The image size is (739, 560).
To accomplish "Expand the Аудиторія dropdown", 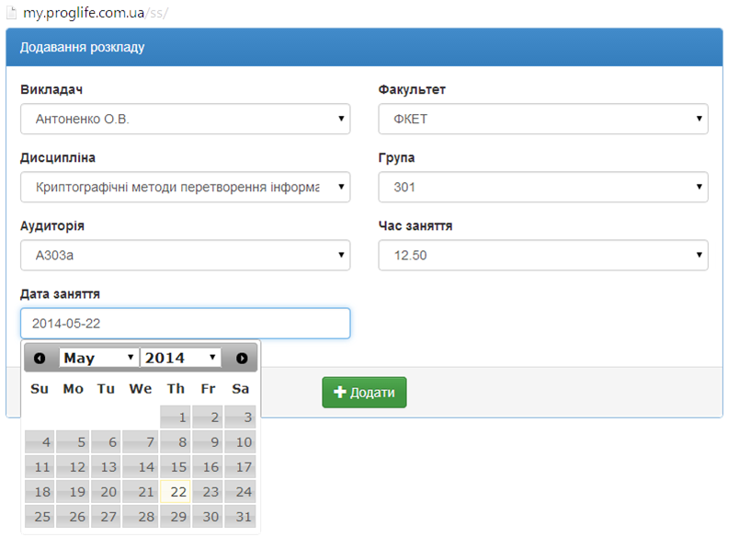I will 185,255.
